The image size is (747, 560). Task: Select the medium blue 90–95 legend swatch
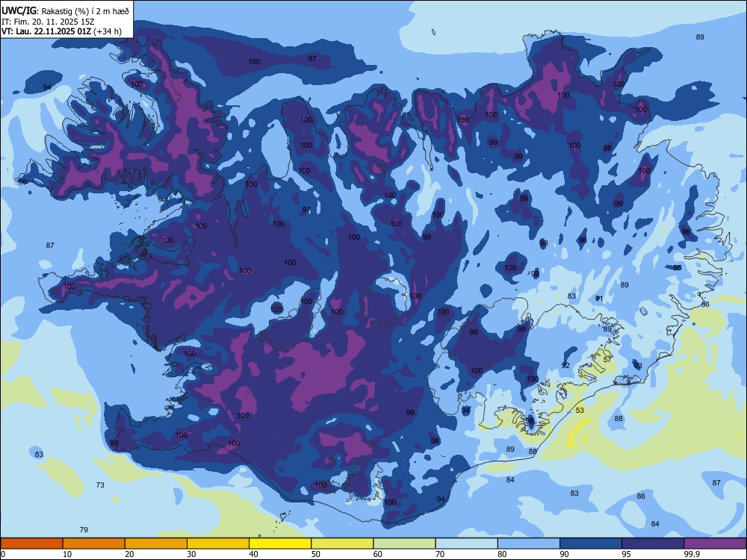(591, 544)
